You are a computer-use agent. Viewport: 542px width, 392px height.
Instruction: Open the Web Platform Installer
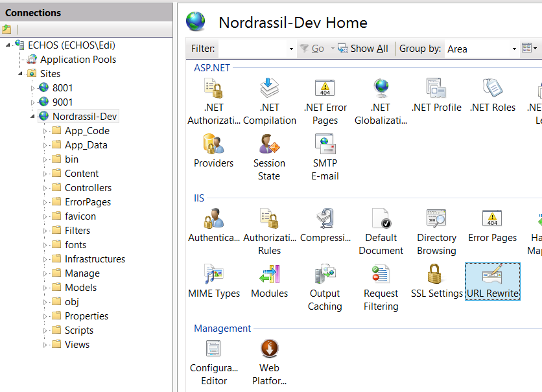[x=269, y=362]
